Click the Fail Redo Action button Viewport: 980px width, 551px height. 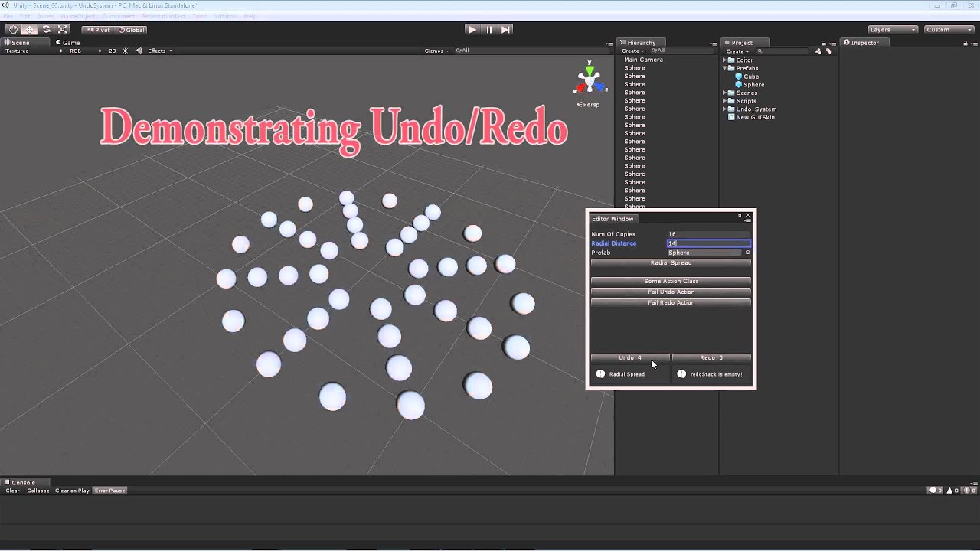click(671, 303)
